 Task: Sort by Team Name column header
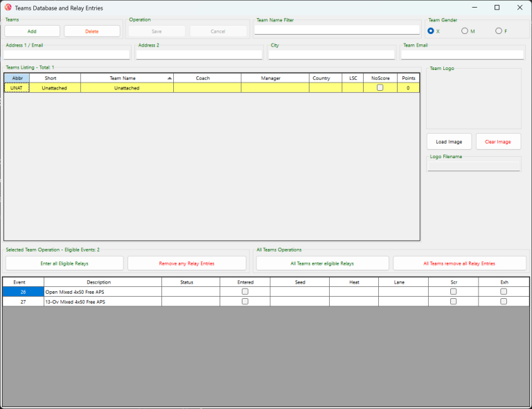tap(127, 78)
